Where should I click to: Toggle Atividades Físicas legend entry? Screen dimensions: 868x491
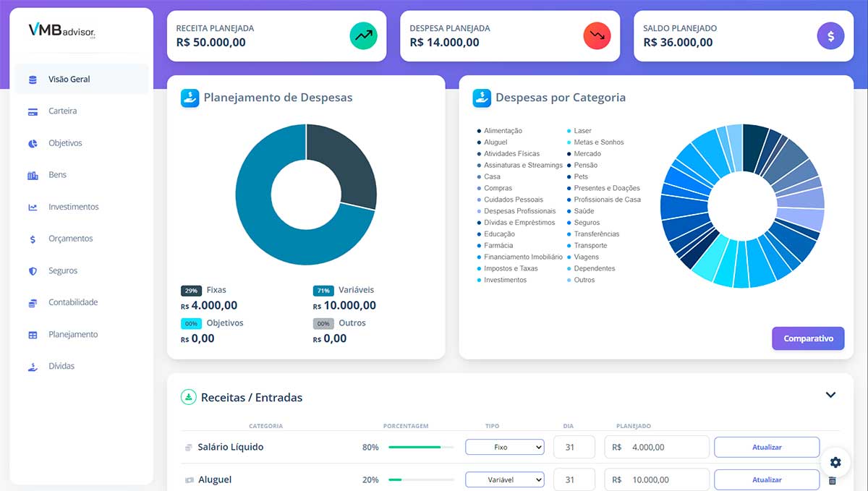point(509,154)
